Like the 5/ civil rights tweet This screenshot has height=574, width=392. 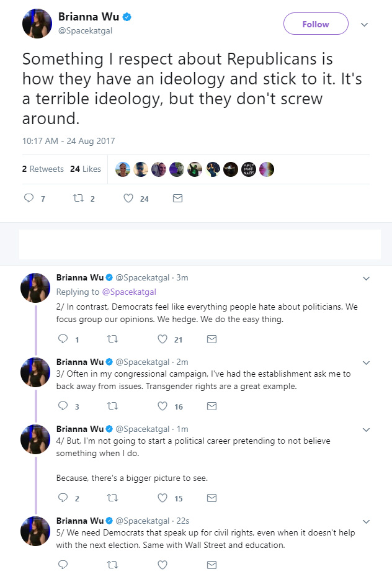pyautogui.click(x=163, y=565)
